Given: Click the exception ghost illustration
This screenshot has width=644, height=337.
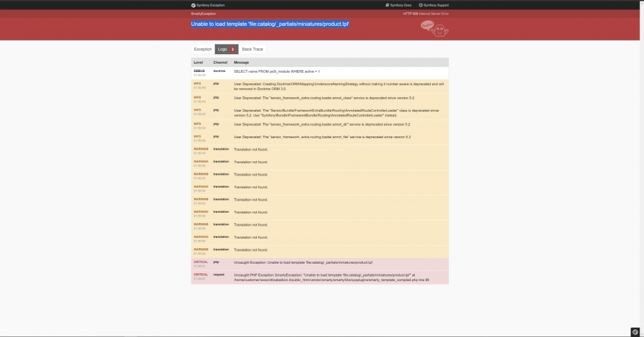Looking at the screenshot, I should (x=435, y=29).
